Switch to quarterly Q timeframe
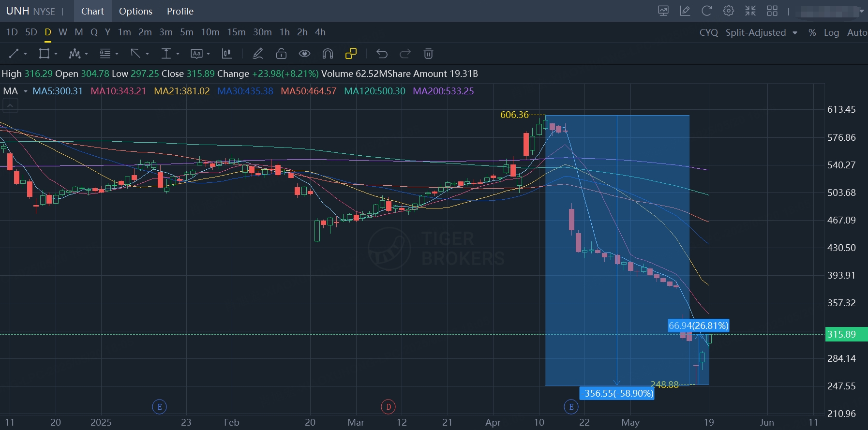Image resolution: width=868 pixels, height=430 pixels. tap(94, 32)
